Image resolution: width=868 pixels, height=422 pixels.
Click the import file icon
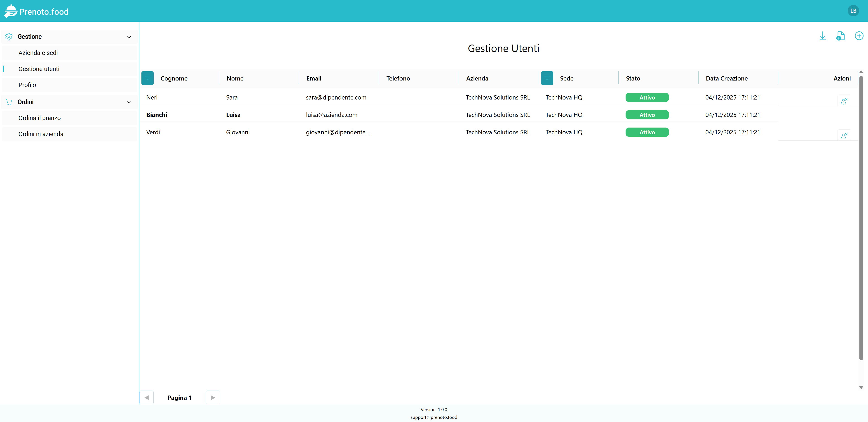coord(840,36)
